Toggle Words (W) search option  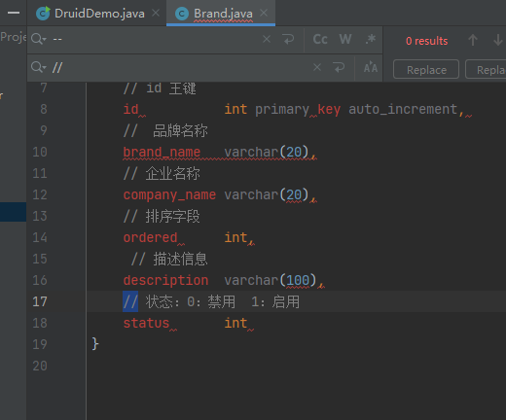[x=345, y=39]
